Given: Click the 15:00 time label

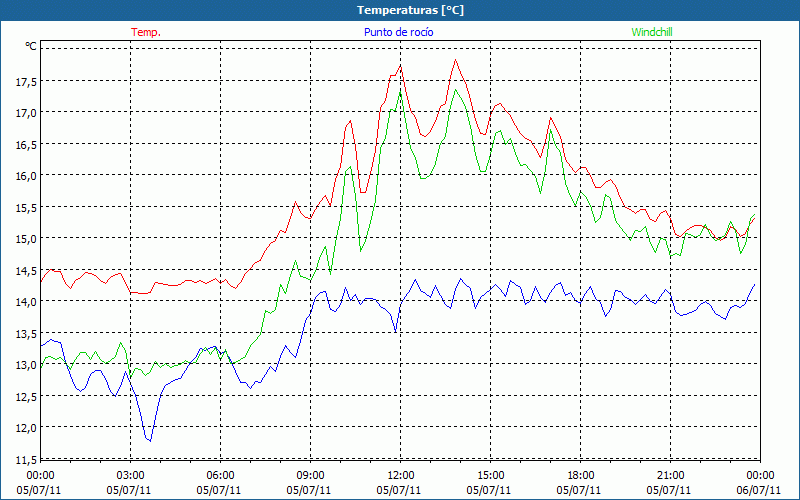Looking at the screenshot, I should pos(490,476).
